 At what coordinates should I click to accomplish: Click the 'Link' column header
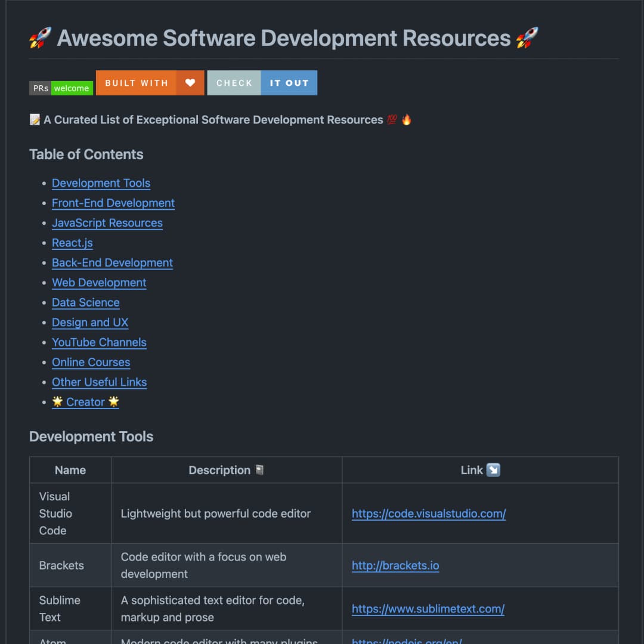click(480, 470)
